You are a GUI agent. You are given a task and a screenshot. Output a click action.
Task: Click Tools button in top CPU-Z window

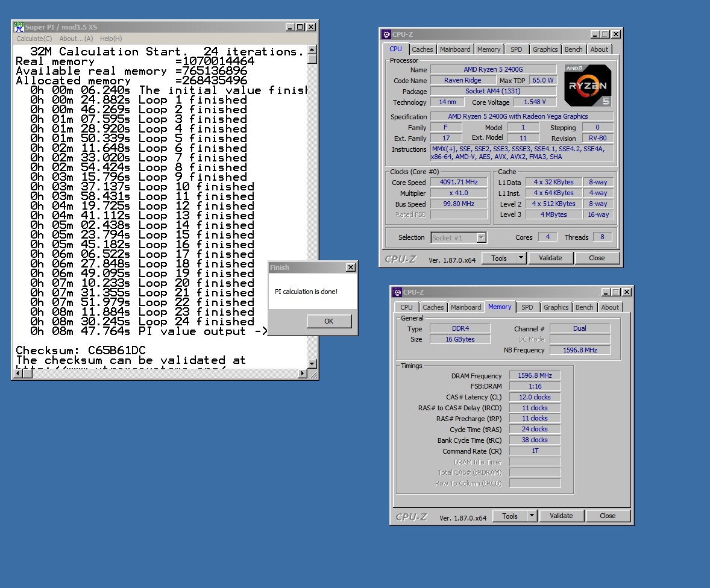coord(498,258)
